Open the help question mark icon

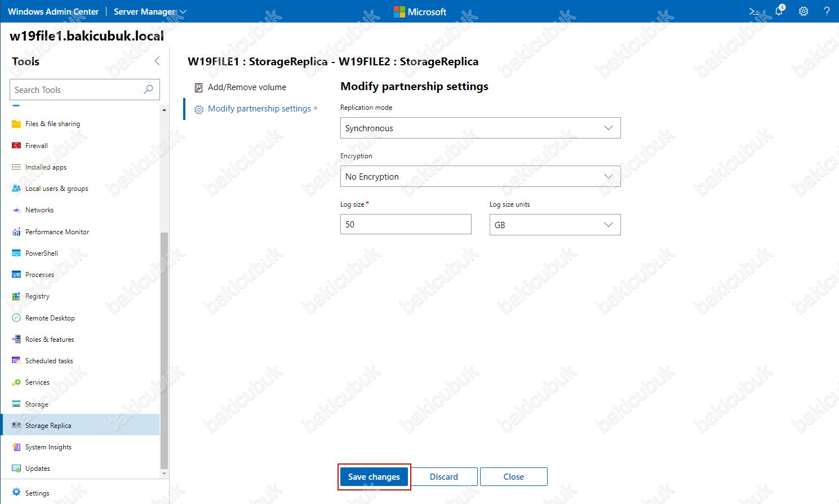(827, 11)
